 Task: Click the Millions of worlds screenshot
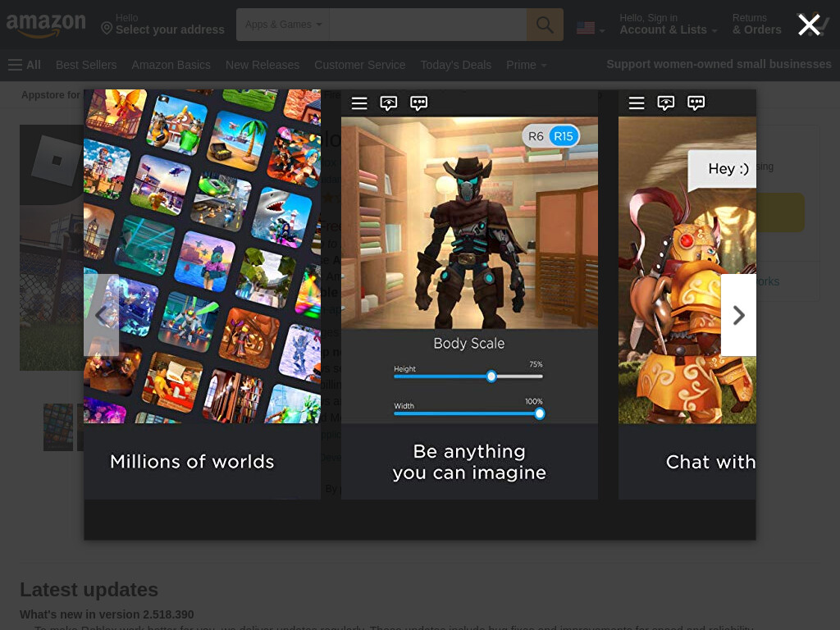[x=203, y=294]
